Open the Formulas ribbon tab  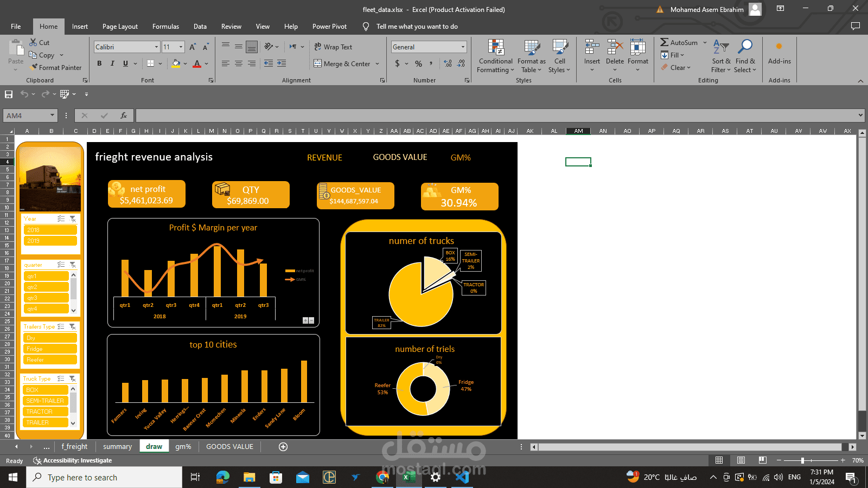pyautogui.click(x=165, y=26)
